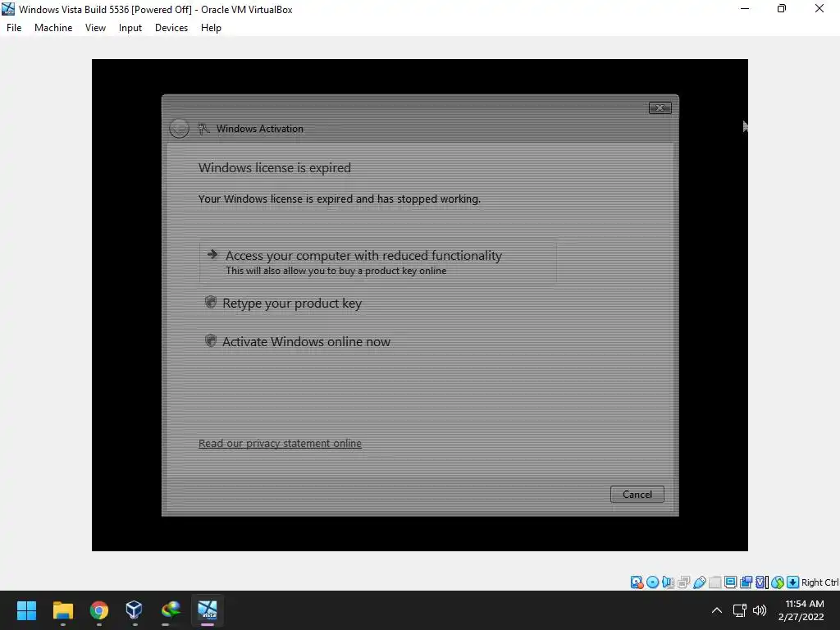The width and height of the screenshot is (840, 630).
Task: Open the File menu
Action: (x=14, y=28)
